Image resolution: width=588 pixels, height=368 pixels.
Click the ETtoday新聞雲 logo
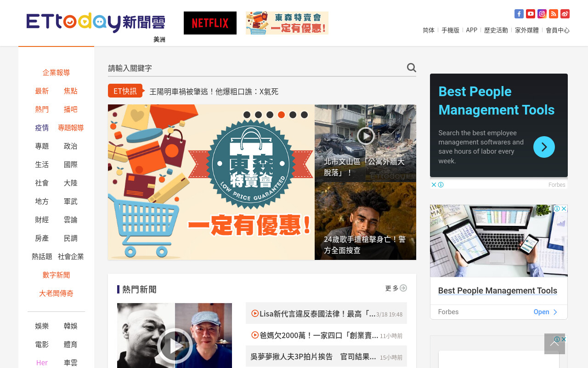tap(96, 23)
